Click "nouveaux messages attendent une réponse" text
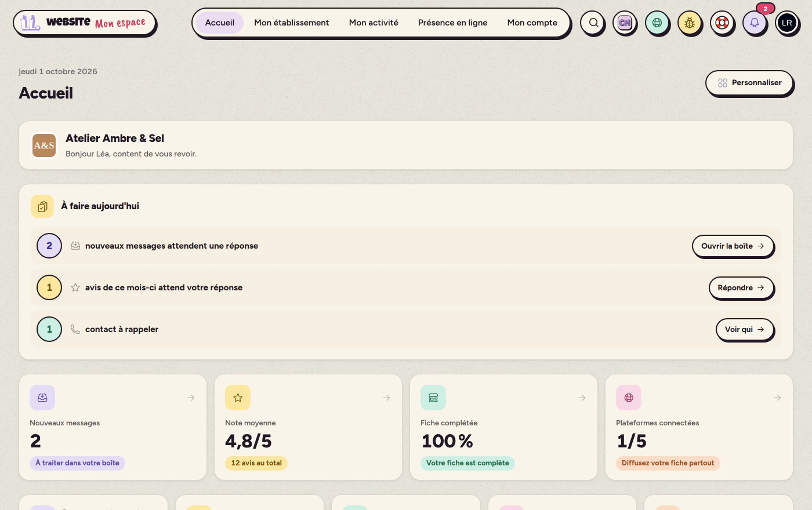812x510 pixels. click(172, 246)
